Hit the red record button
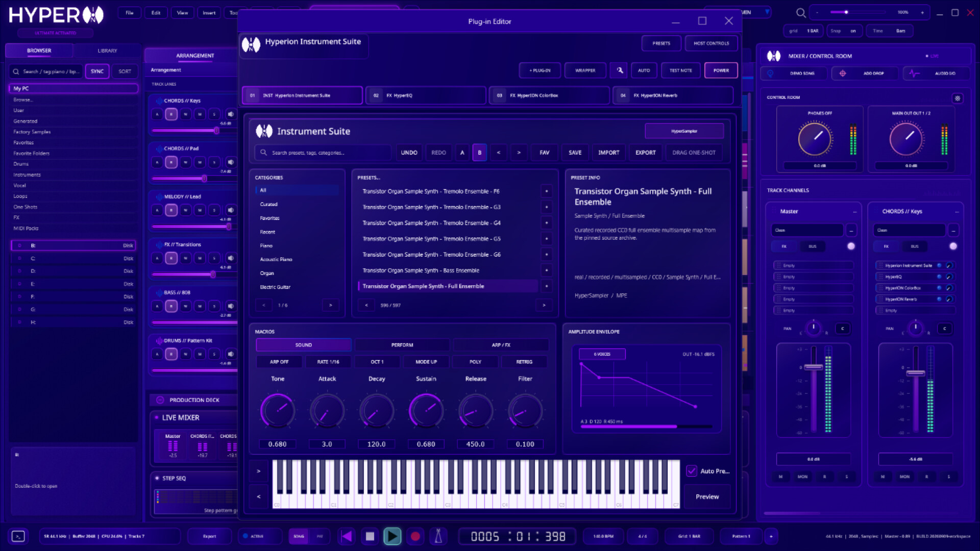The height and width of the screenshot is (551, 980). tap(415, 536)
